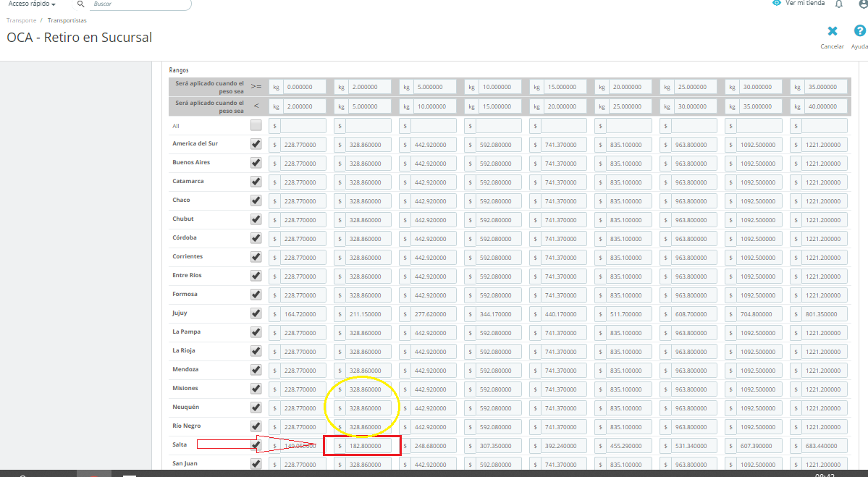Click the OCA - Retiro en Sucursal title
The height and width of the screenshot is (477, 868).
click(x=79, y=38)
